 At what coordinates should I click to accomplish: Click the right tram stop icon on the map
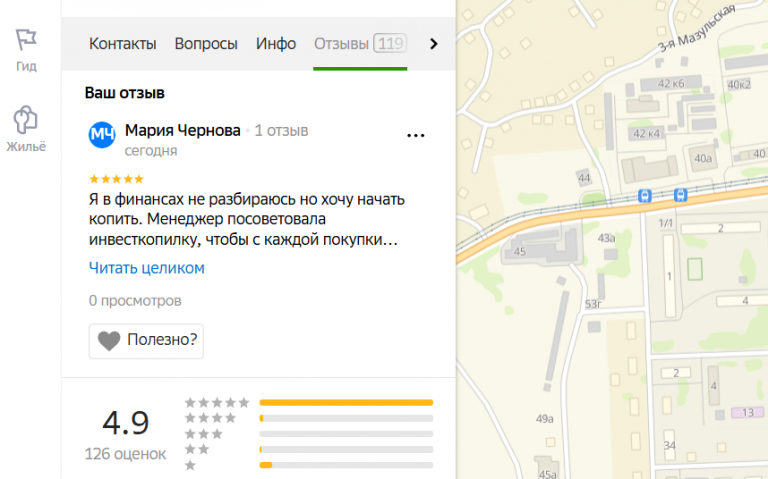pos(680,195)
